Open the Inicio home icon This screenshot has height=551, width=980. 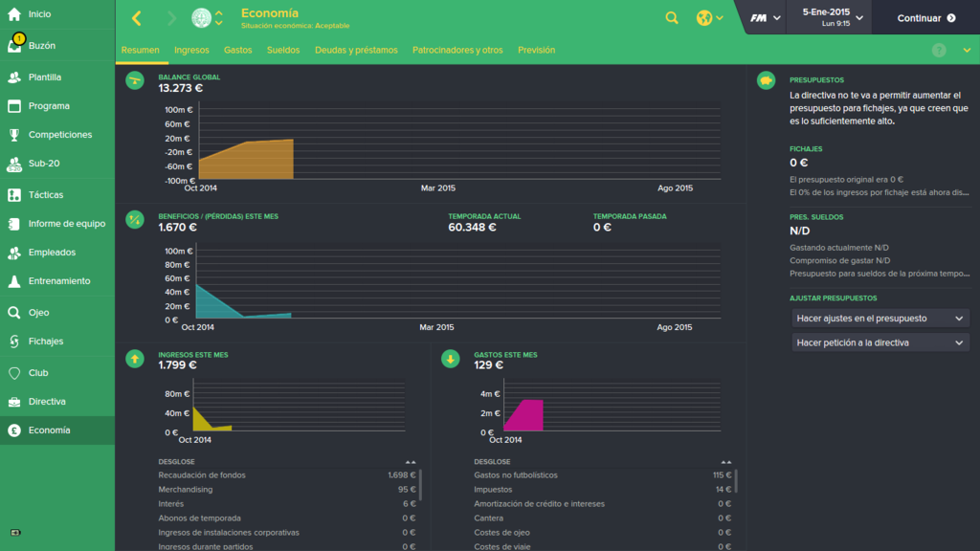click(x=14, y=13)
